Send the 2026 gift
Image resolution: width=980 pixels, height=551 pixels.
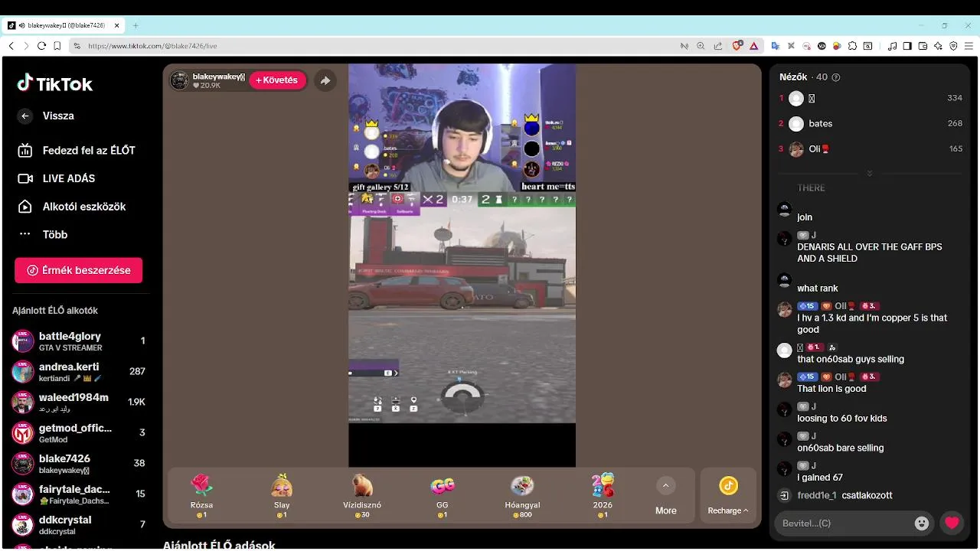tap(603, 495)
